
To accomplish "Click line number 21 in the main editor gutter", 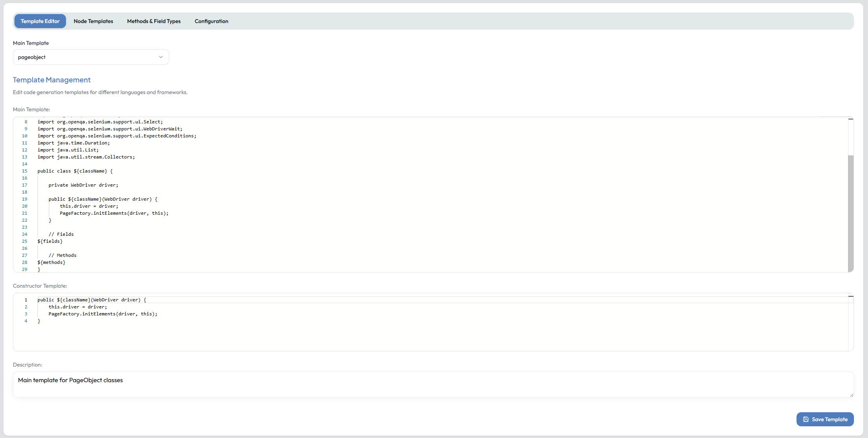I will pos(25,213).
